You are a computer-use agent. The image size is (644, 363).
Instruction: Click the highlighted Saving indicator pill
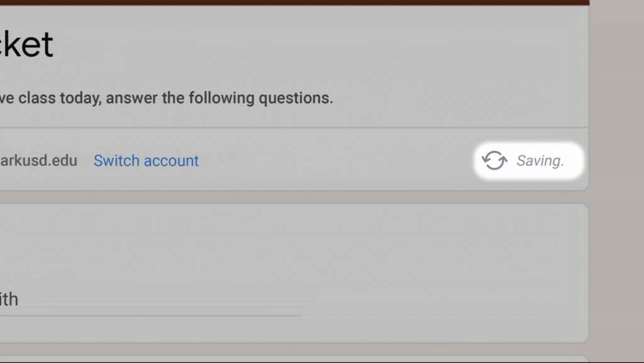coord(528,161)
